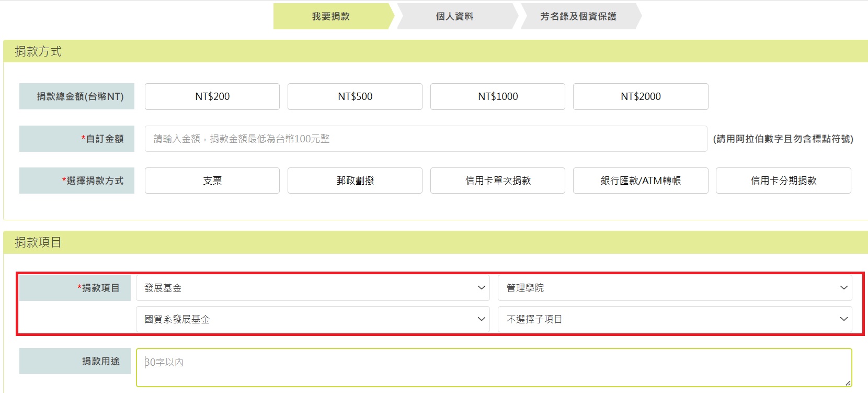Screen dimensions: 868x393
Task: Pick the NT$1000 donation amount
Action: click(x=497, y=96)
